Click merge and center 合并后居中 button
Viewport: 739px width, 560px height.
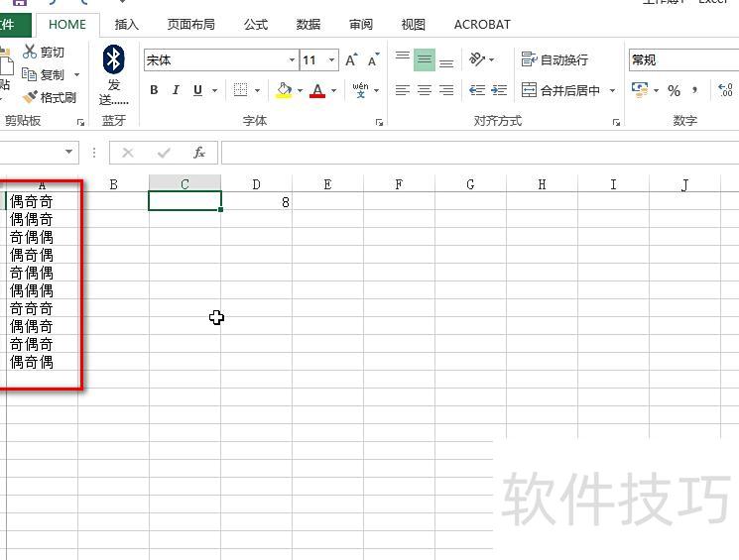562,90
